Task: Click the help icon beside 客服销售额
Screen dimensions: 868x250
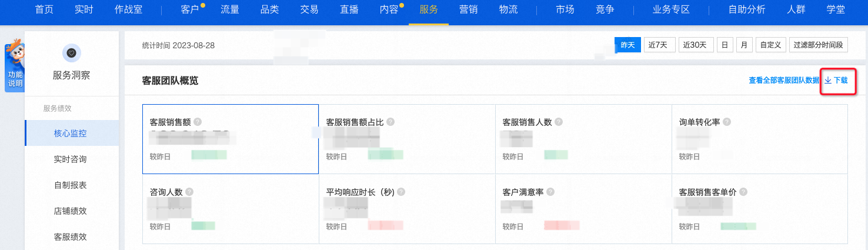Action: coord(198,122)
